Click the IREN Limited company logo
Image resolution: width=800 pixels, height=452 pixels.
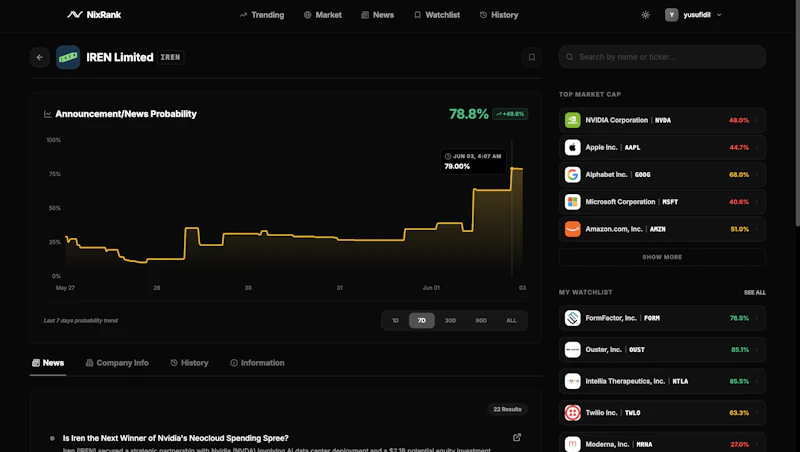click(68, 57)
